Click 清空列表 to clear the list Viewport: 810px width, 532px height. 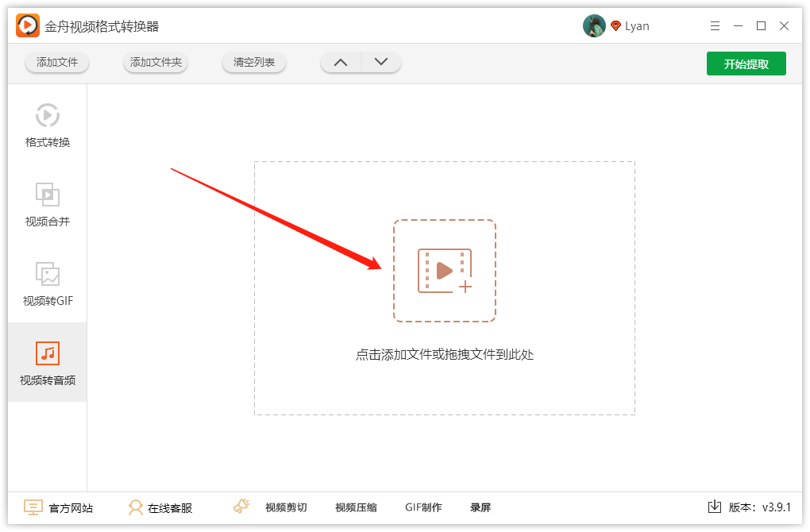(x=253, y=63)
